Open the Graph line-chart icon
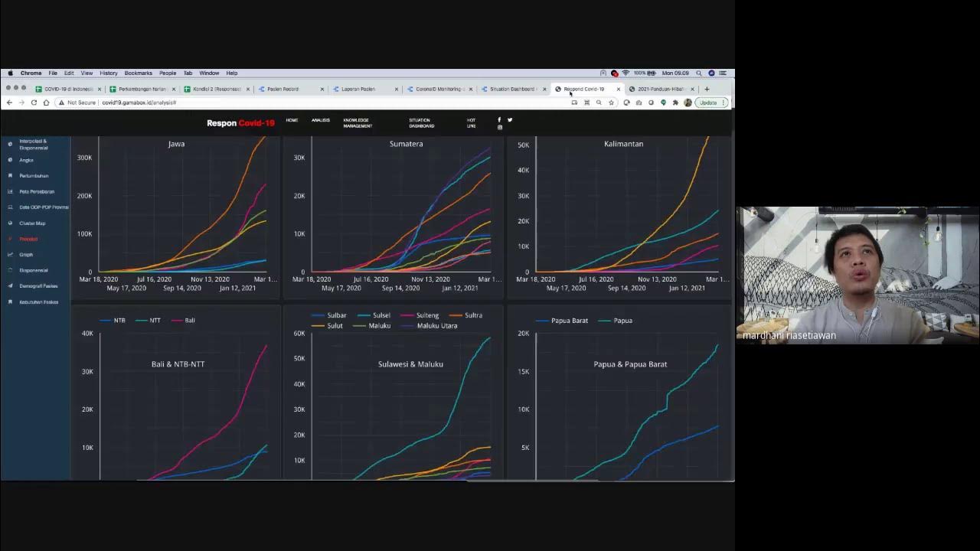 tap(10, 254)
